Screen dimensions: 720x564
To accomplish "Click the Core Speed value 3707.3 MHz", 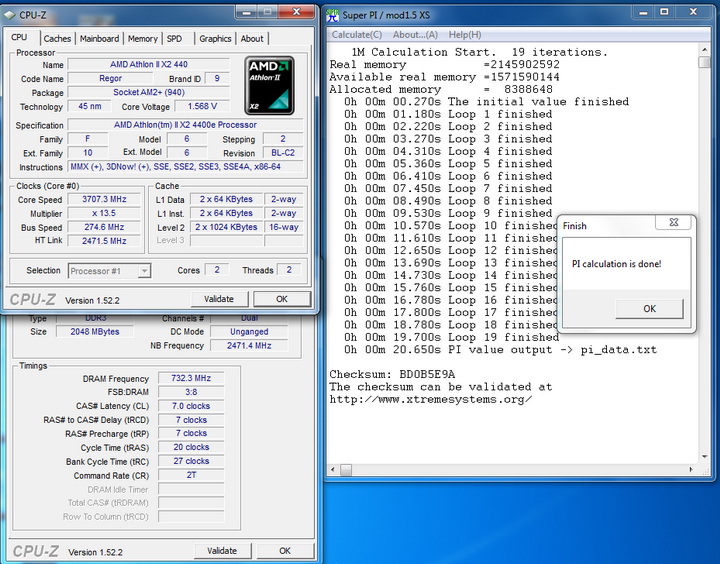I will click(104, 199).
